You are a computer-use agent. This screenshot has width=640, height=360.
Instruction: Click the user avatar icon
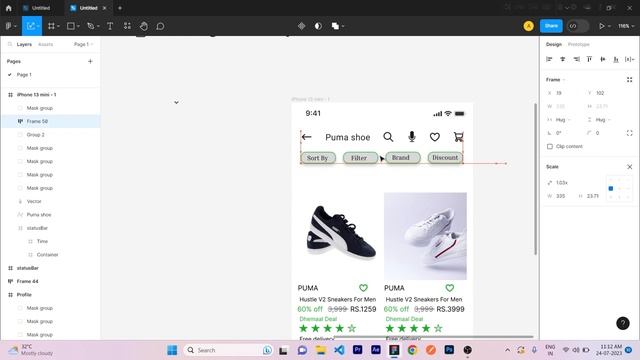(x=529, y=26)
